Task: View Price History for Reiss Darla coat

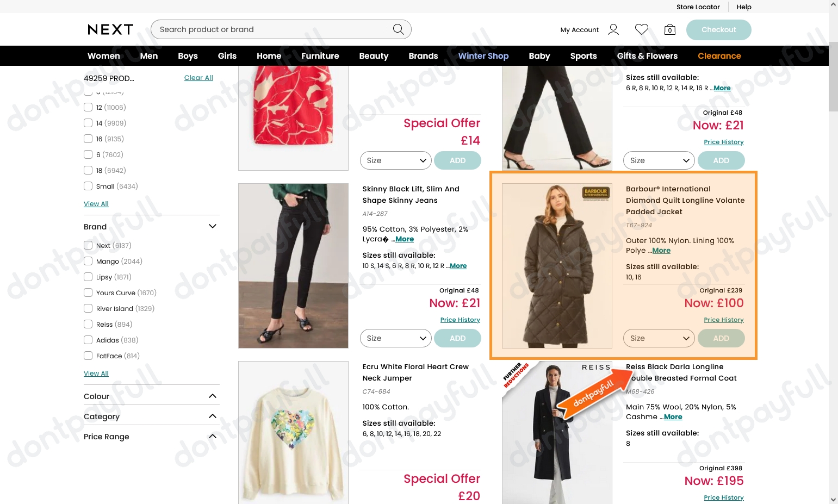Action: (724, 497)
